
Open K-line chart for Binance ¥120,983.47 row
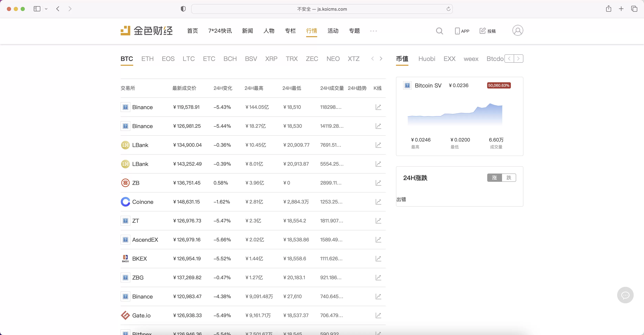click(x=378, y=296)
